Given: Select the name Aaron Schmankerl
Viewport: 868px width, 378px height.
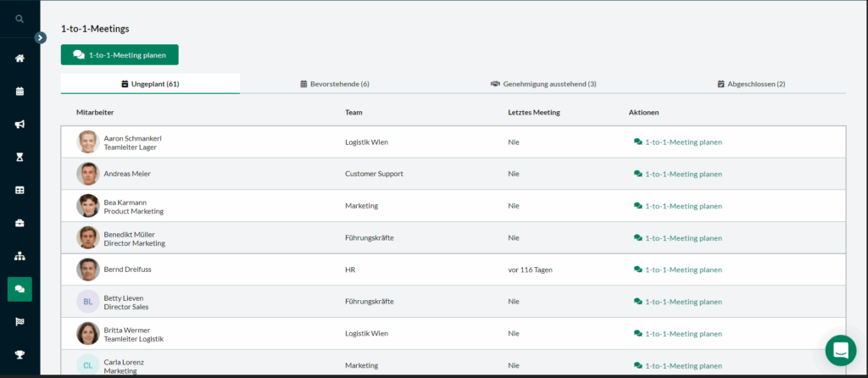Looking at the screenshot, I should coord(133,138).
